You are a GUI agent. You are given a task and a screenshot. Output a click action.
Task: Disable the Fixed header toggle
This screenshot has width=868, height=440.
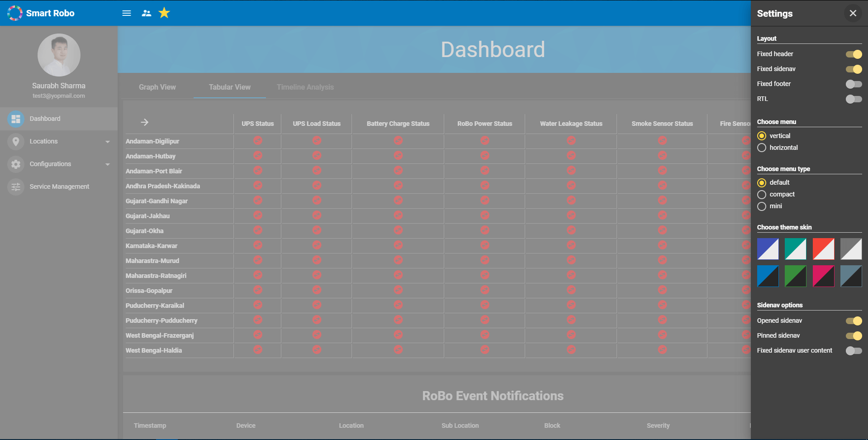[854, 54]
